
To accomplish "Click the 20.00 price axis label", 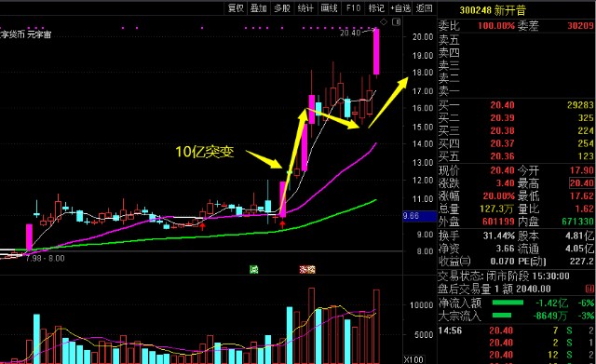I will coord(423,37).
